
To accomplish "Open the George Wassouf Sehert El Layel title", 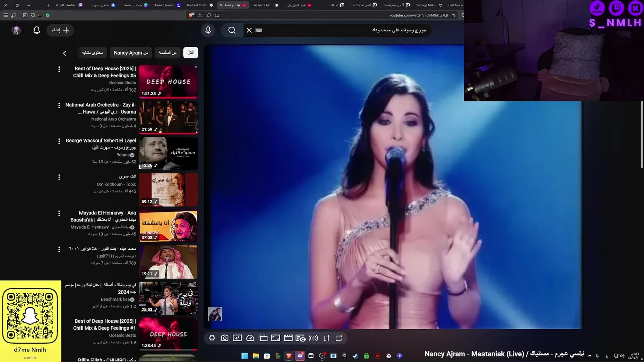I will 101,144.
